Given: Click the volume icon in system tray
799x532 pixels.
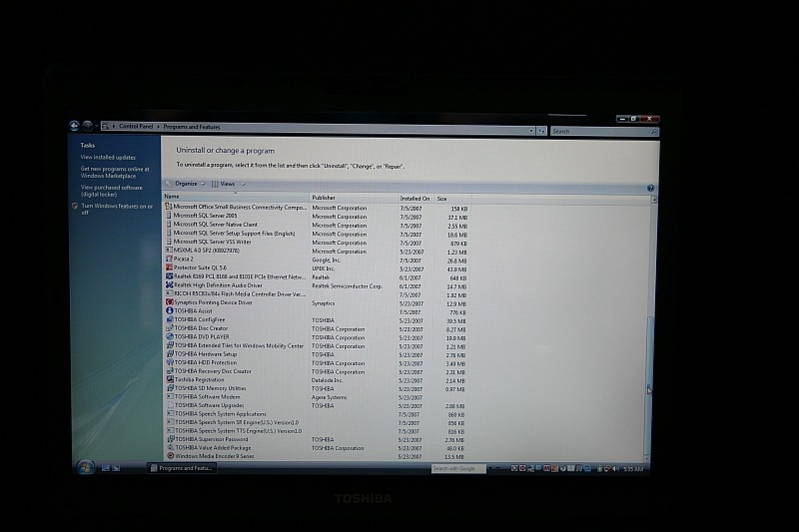Looking at the screenshot, I should click(614, 469).
